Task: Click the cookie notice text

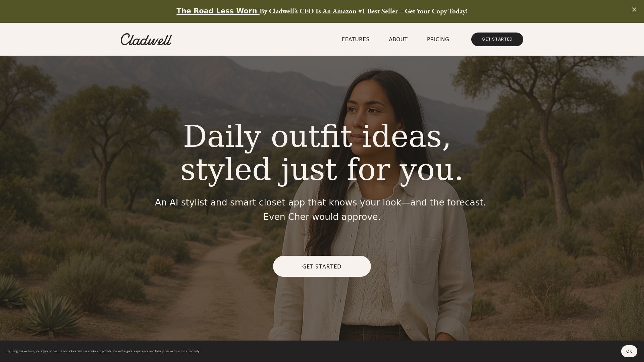Action: click(x=103, y=351)
